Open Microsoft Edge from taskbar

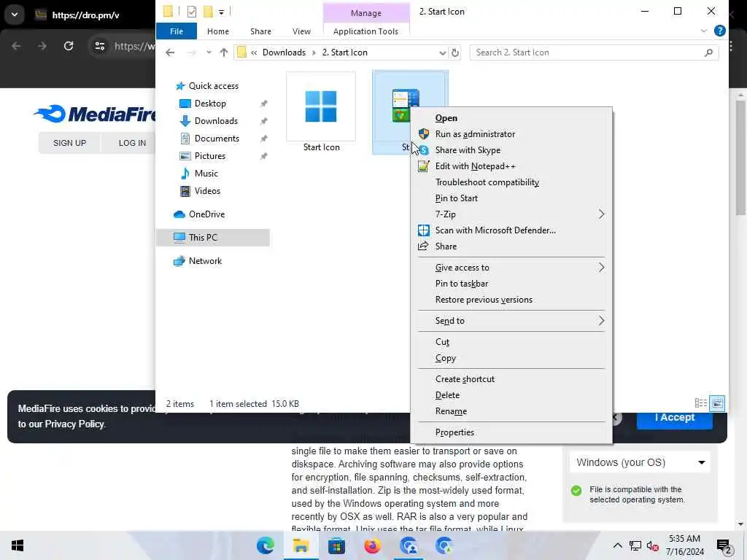[x=266, y=545]
